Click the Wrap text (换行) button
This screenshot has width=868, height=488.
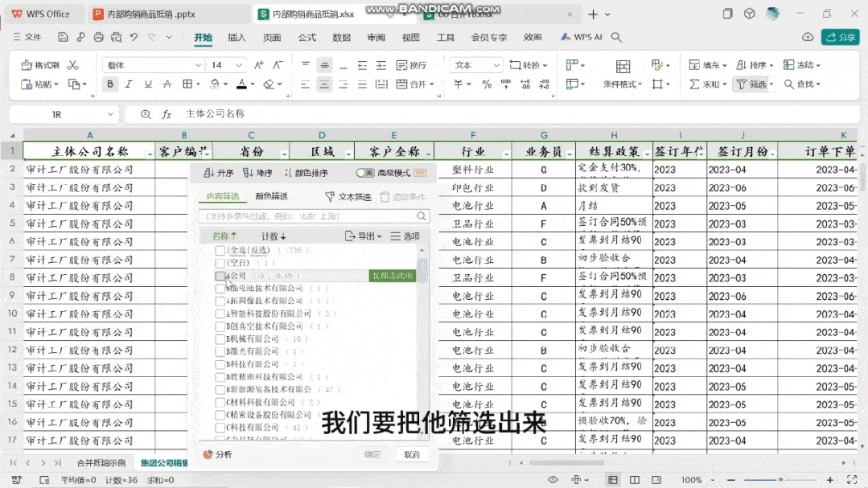pyautogui.click(x=411, y=65)
